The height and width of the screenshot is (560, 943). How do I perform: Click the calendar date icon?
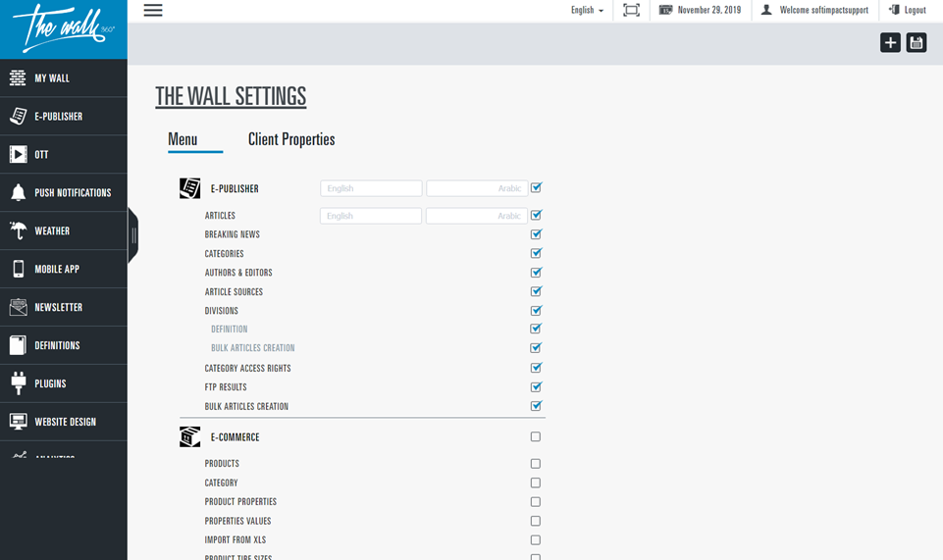point(665,10)
